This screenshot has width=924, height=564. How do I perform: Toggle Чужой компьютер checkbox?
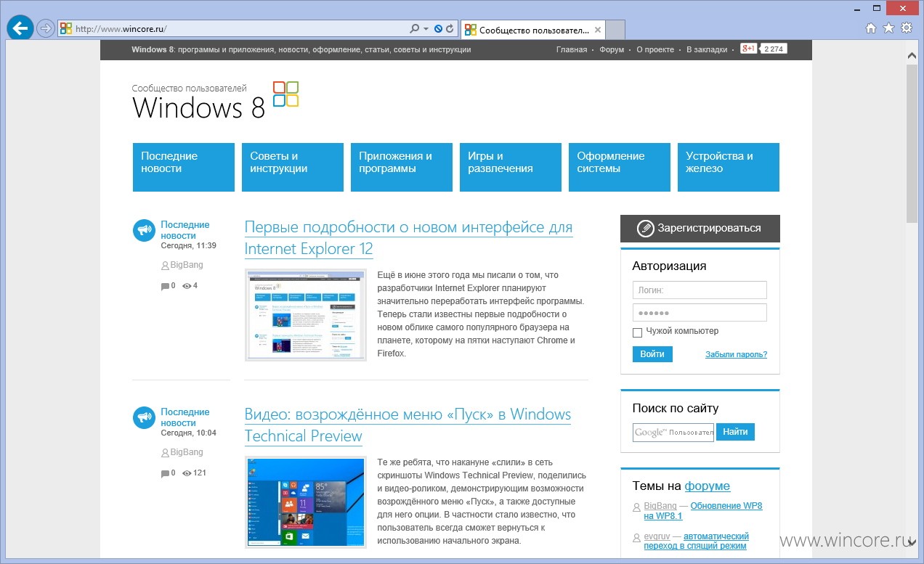(x=638, y=332)
